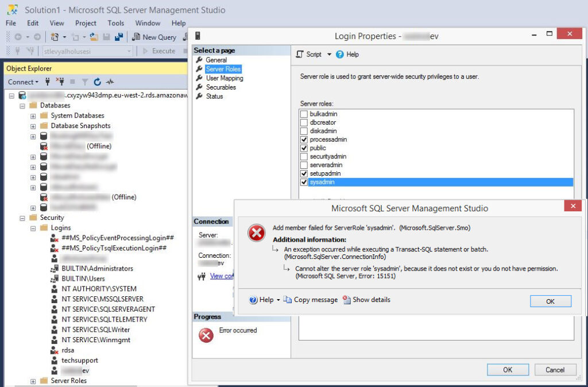Click Cancel in Login Properties

coord(555,370)
